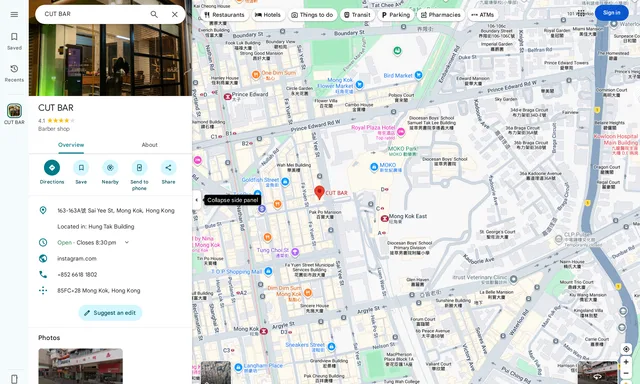Expand the opening hours dropdown
This screenshot has width=640, height=384.
point(127,242)
